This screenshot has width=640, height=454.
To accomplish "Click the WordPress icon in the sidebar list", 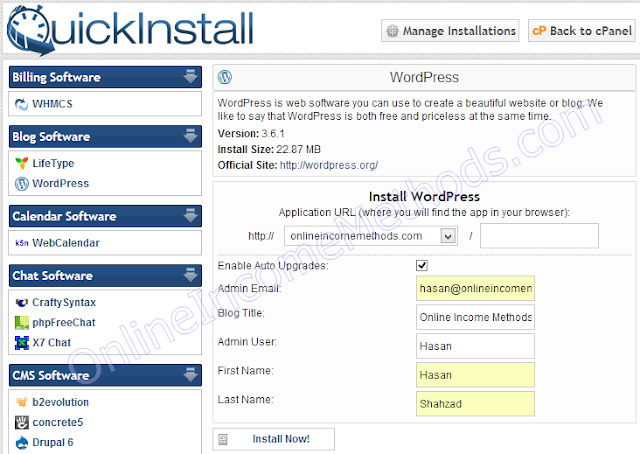I will pos(22,184).
